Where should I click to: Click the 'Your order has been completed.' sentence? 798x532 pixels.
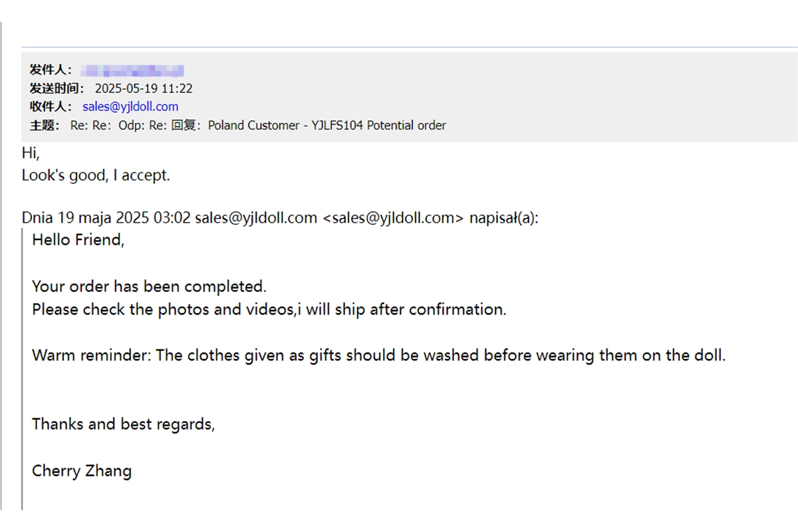point(149,287)
